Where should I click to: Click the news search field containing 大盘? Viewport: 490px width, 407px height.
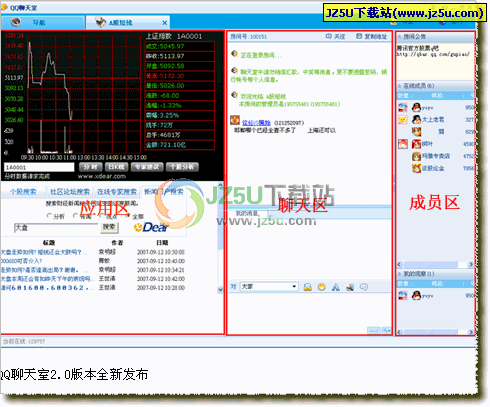[x=56, y=228]
